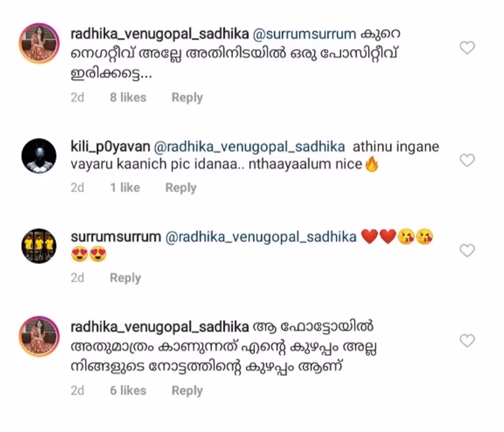
Task: Open surrumsurrum's profile picture
Action: click(x=39, y=246)
